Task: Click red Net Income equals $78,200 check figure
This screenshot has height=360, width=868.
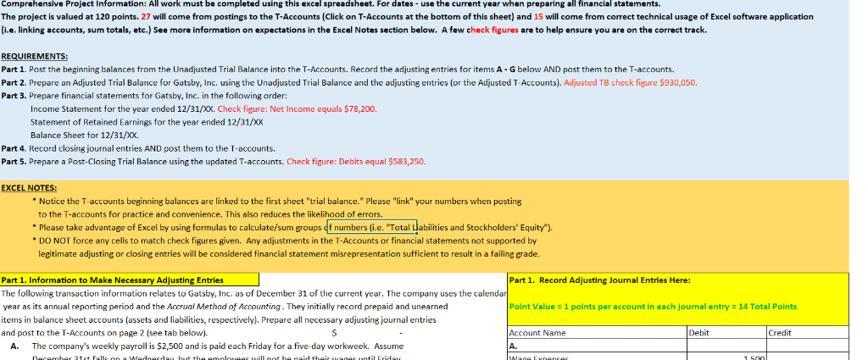Action: pos(298,109)
